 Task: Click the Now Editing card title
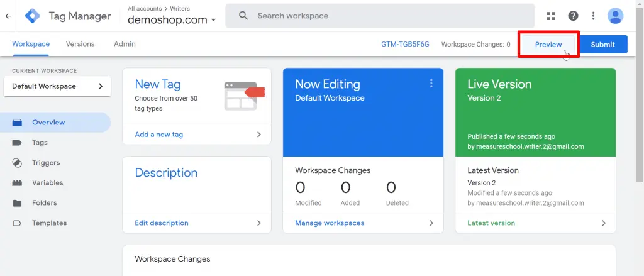tap(328, 84)
